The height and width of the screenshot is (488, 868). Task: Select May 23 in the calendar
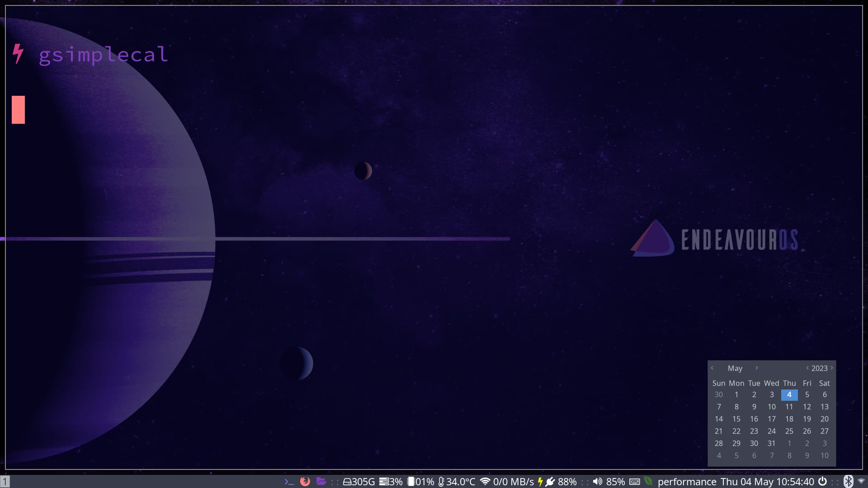(754, 431)
